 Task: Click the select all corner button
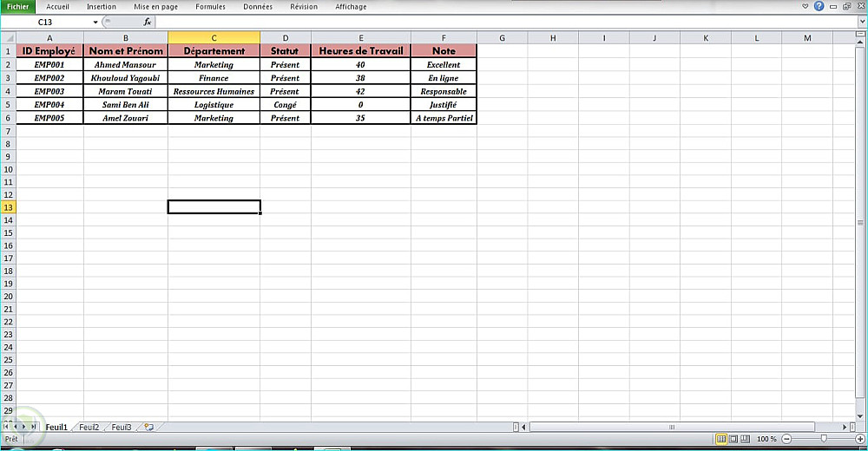coord(8,37)
